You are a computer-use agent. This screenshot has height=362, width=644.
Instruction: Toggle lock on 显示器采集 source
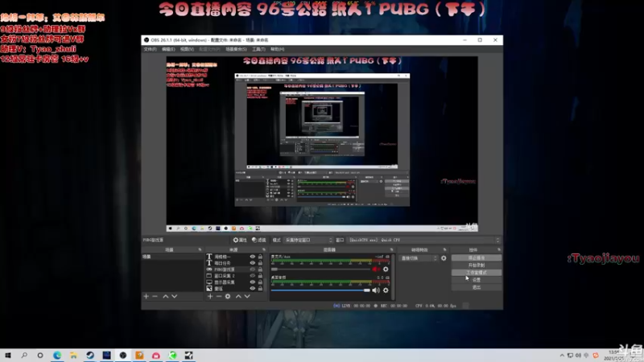click(x=260, y=282)
